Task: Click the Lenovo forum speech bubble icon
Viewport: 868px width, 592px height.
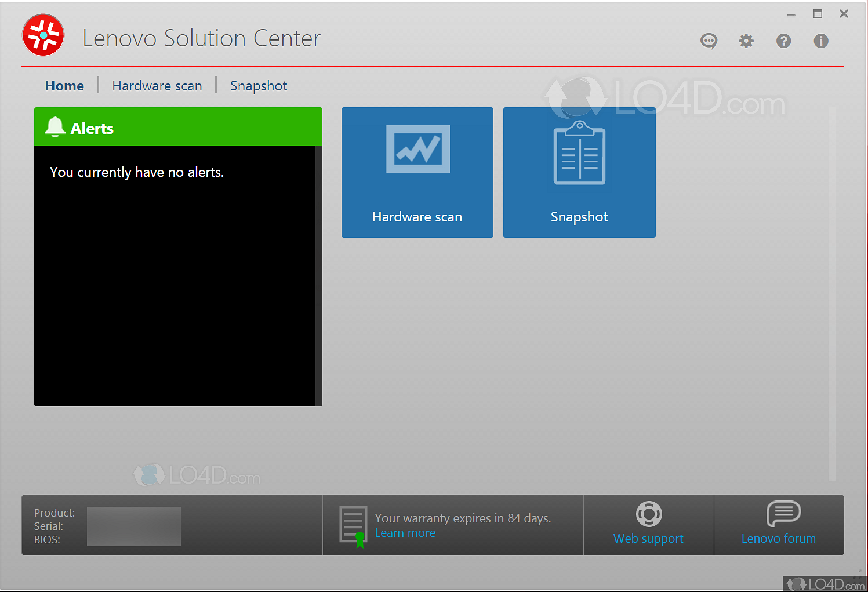Action: tap(783, 513)
